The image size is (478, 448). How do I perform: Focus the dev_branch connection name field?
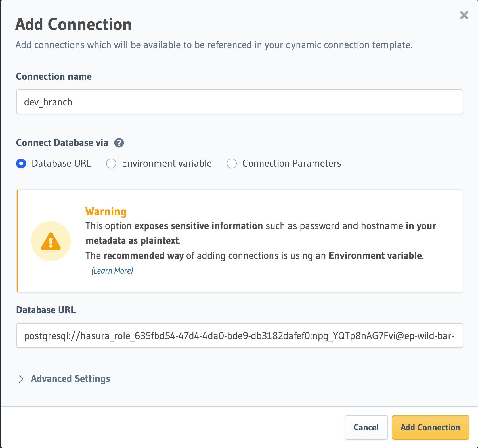point(239,102)
